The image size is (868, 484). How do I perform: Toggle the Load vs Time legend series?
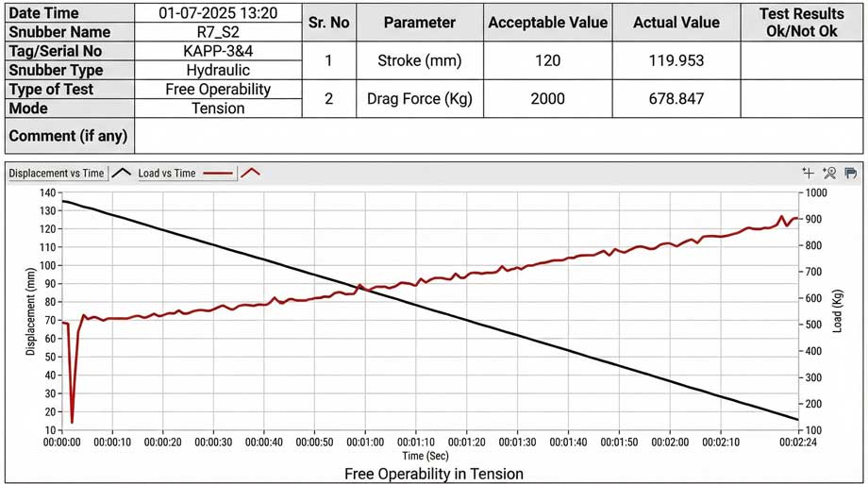(x=167, y=174)
